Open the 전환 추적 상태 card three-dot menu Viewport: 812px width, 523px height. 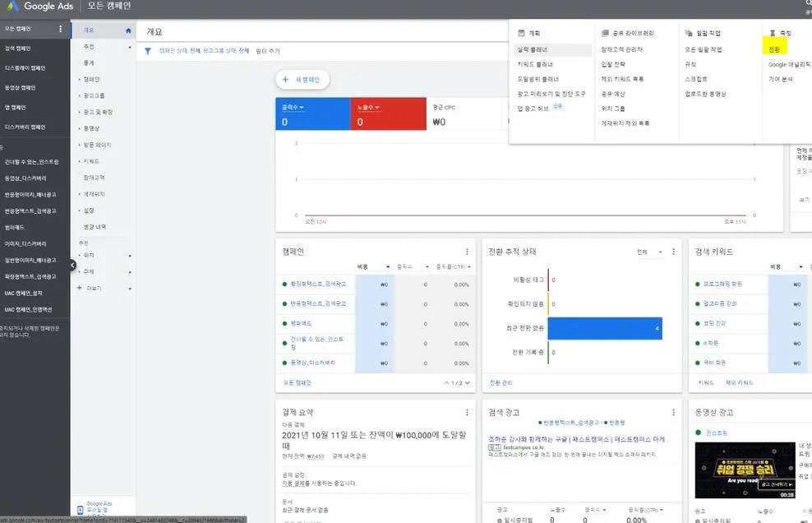[x=673, y=252]
